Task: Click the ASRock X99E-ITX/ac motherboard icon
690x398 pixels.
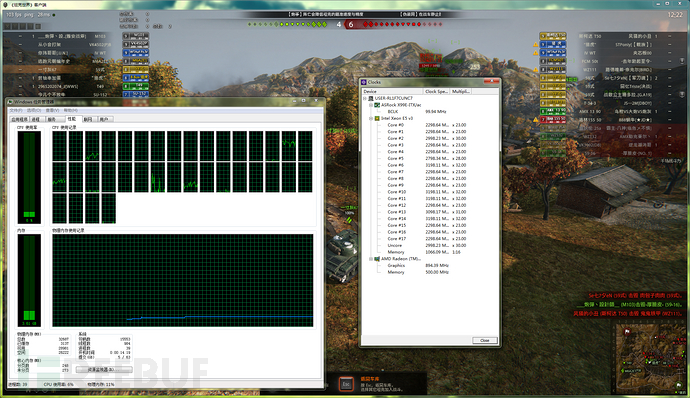Action: pos(377,105)
